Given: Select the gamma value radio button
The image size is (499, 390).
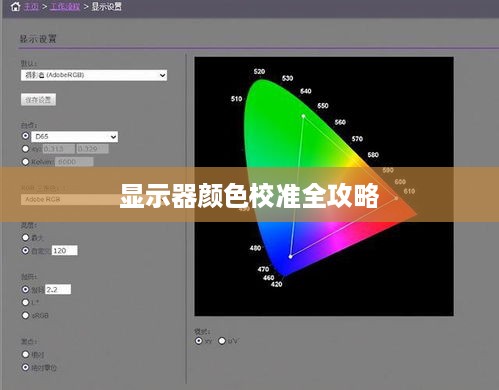Looking at the screenshot, I should (25, 289).
